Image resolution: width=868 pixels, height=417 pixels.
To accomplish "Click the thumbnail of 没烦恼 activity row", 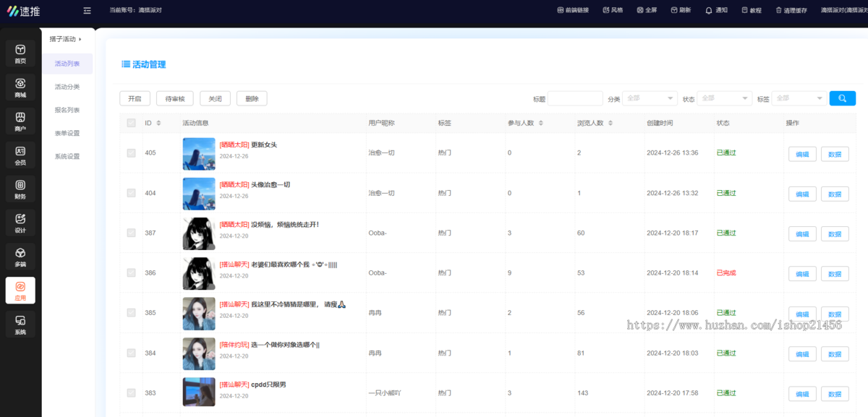I will point(199,233).
